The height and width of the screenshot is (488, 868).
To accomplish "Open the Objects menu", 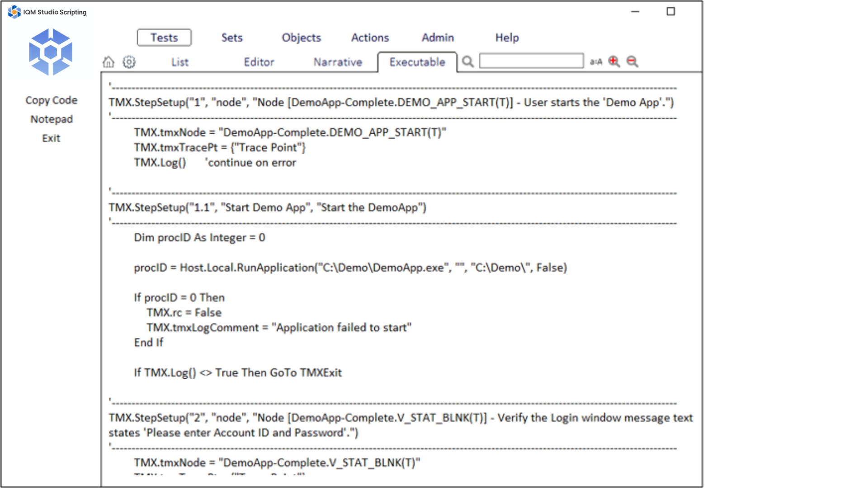I will 301,38.
